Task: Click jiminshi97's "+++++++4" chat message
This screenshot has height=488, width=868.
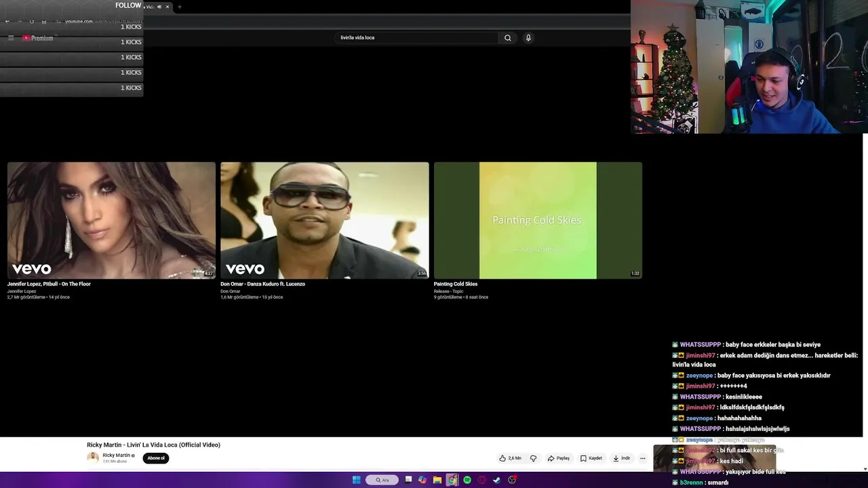Action: point(709,386)
